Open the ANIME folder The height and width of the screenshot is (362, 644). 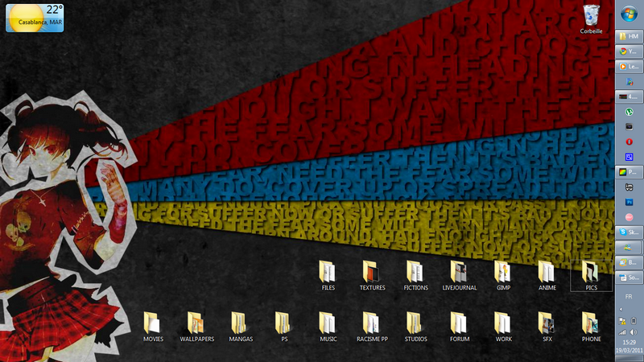pyautogui.click(x=547, y=276)
